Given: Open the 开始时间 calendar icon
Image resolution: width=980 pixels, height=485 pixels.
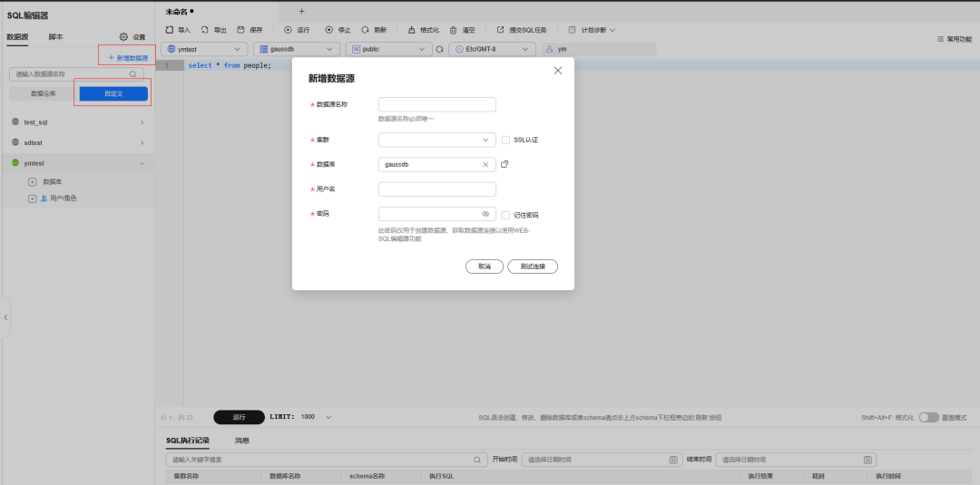Looking at the screenshot, I should [x=673, y=460].
